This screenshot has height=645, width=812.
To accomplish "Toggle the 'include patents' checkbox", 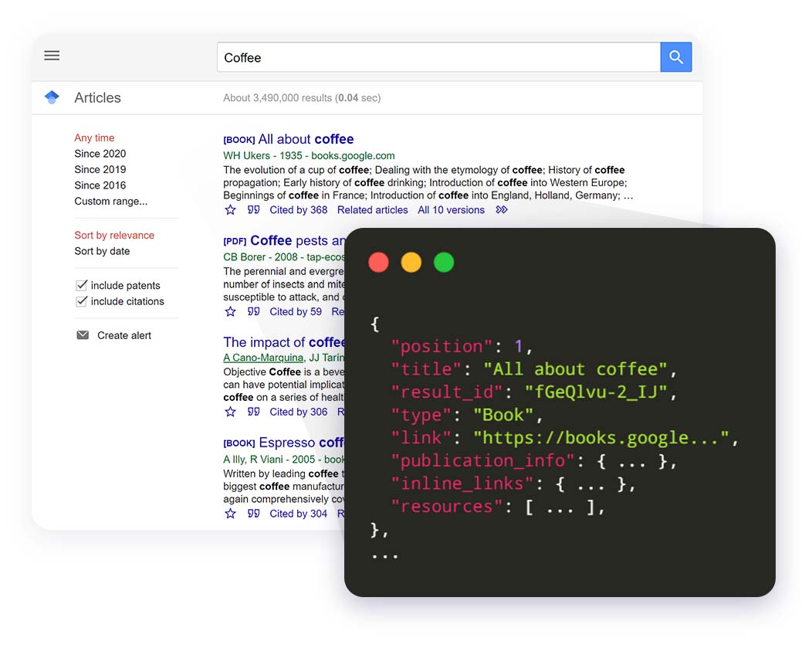I will click(x=81, y=285).
